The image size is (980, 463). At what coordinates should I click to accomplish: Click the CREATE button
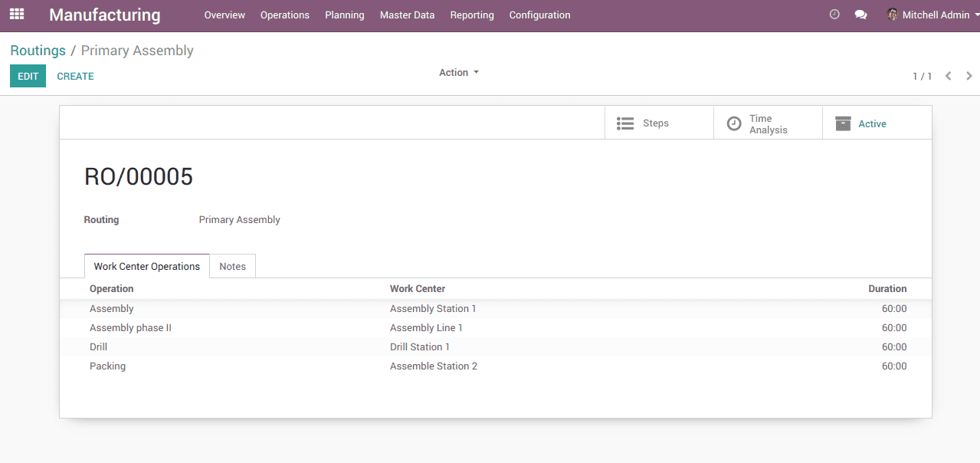pos(75,76)
